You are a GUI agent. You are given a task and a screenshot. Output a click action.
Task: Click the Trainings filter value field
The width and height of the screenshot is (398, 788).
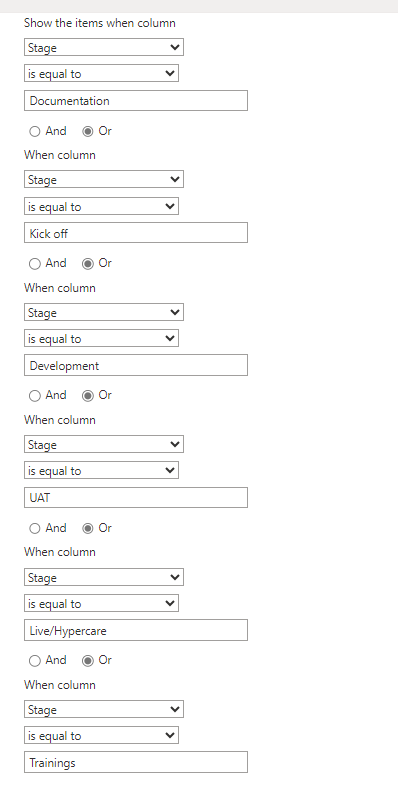point(136,762)
